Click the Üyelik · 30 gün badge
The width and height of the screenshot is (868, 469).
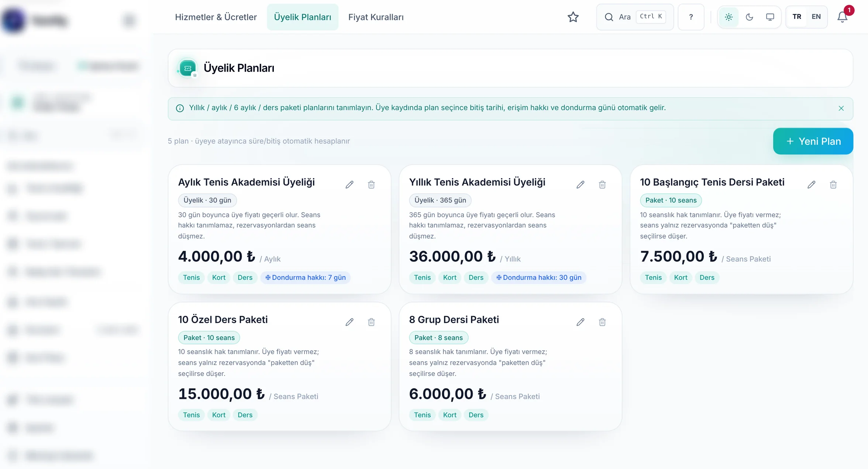[x=207, y=200]
